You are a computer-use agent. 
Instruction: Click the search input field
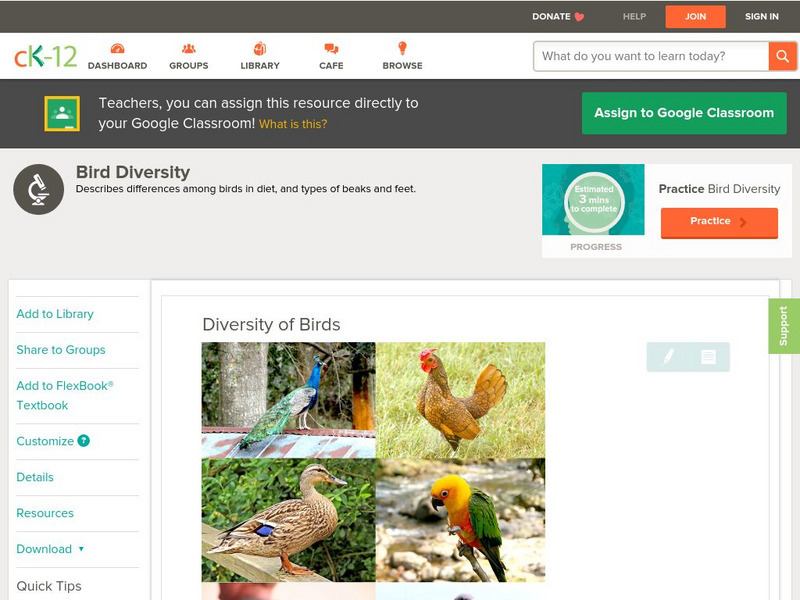(x=651, y=56)
